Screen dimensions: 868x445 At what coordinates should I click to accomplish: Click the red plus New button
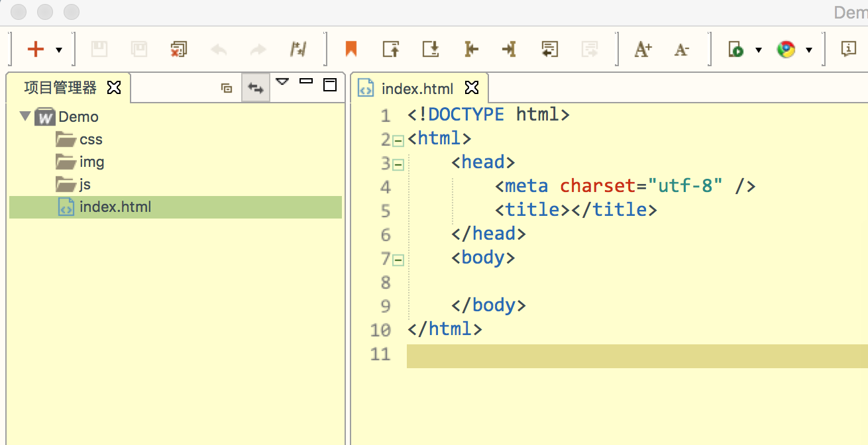(x=36, y=49)
